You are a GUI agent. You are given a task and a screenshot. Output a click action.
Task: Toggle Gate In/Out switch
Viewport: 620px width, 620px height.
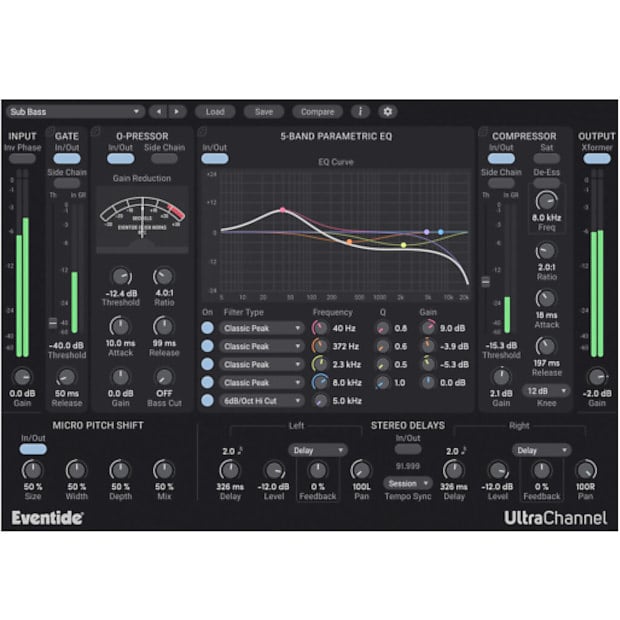coord(67,159)
